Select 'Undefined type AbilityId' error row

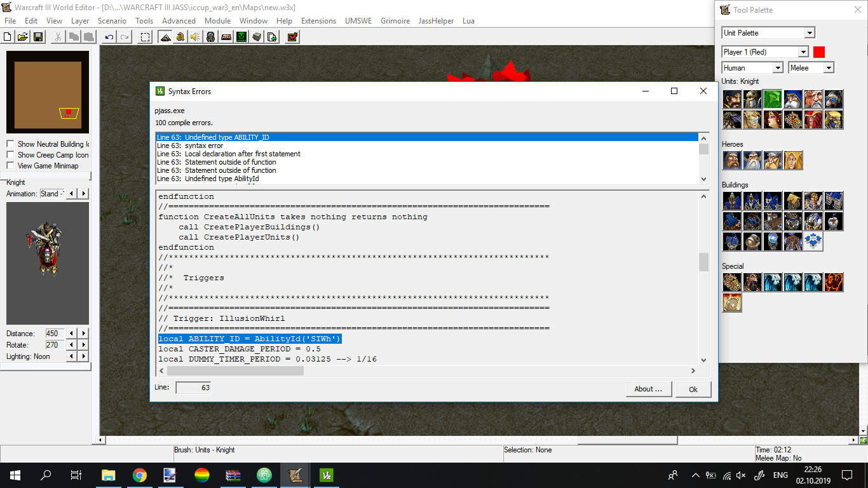point(427,179)
